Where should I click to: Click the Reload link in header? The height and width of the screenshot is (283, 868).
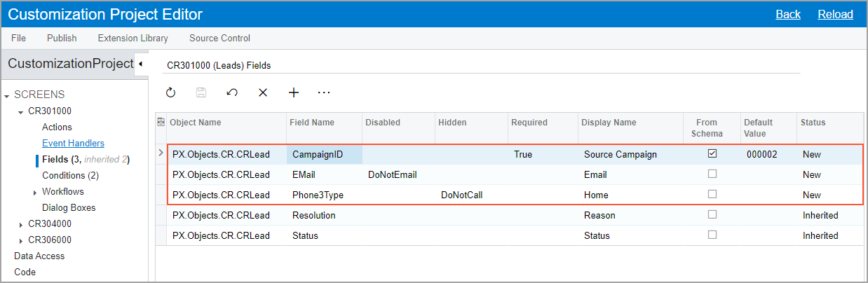835,14
